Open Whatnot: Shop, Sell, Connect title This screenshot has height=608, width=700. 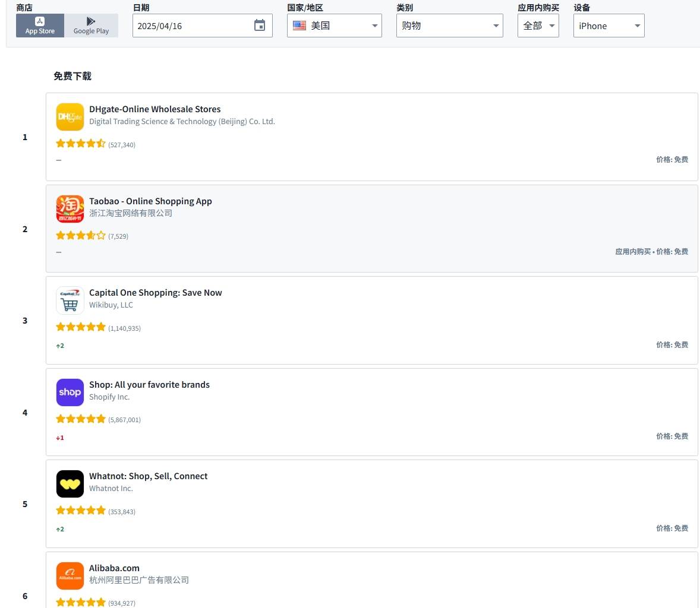[148, 476]
